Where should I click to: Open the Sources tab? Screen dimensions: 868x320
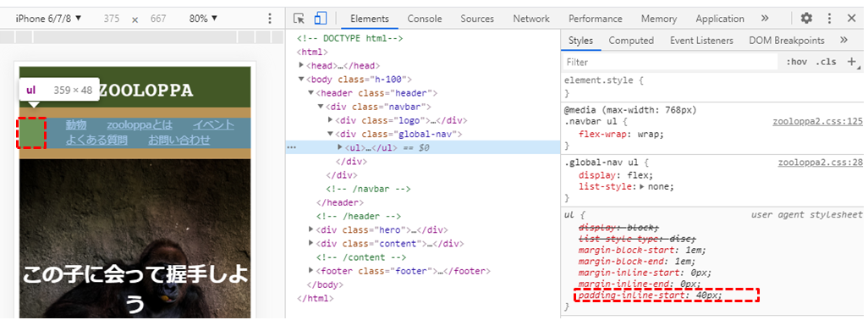pos(477,19)
